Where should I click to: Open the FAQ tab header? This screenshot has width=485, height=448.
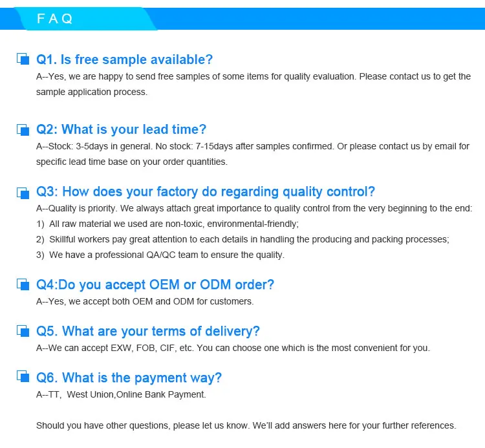[54, 19]
